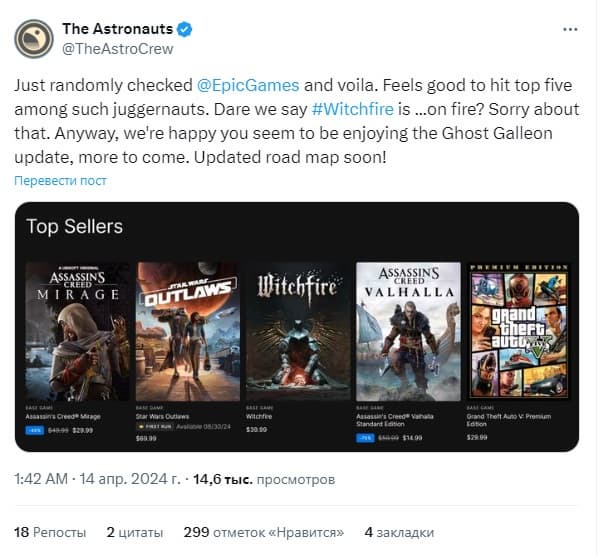The width and height of the screenshot is (598, 556).
Task: Click the Valhalla blue discount badge
Action: [x=365, y=438]
